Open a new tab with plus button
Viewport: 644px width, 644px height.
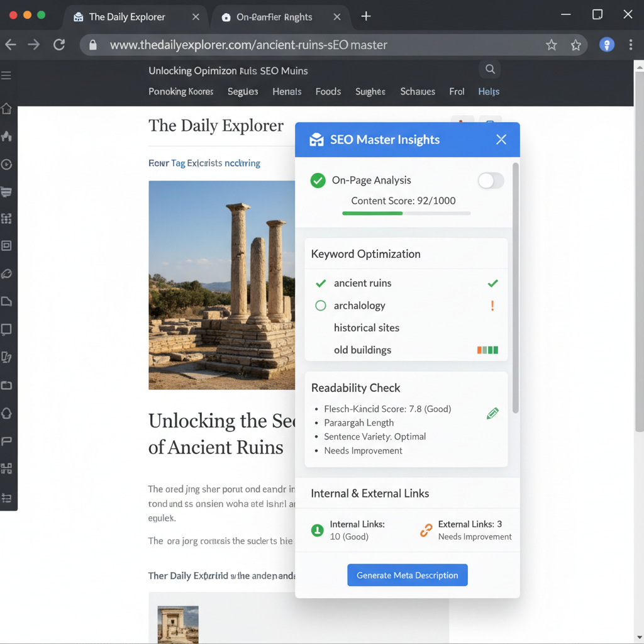coord(366,16)
